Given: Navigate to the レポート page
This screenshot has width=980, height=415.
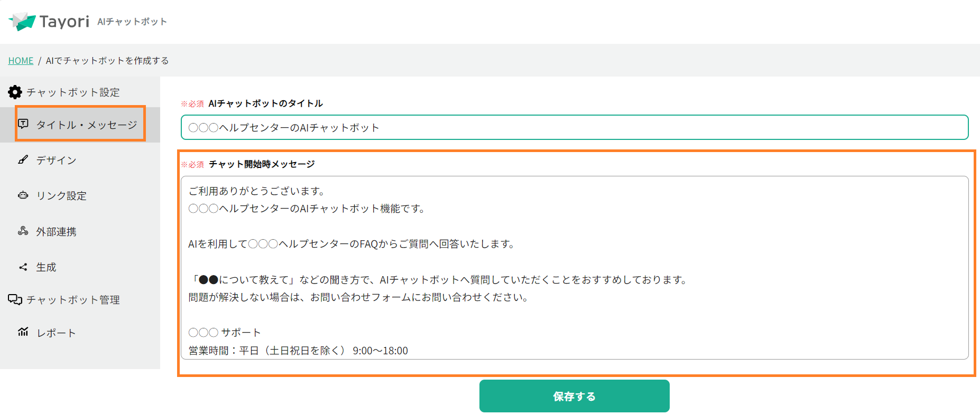Looking at the screenshot, I should pyautogui.click(x=56, y=332).
